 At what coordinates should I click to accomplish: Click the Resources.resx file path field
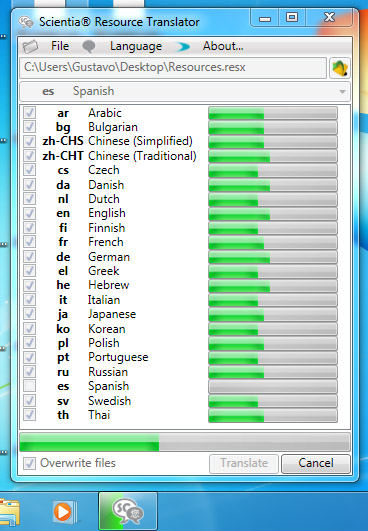point(173,67)
